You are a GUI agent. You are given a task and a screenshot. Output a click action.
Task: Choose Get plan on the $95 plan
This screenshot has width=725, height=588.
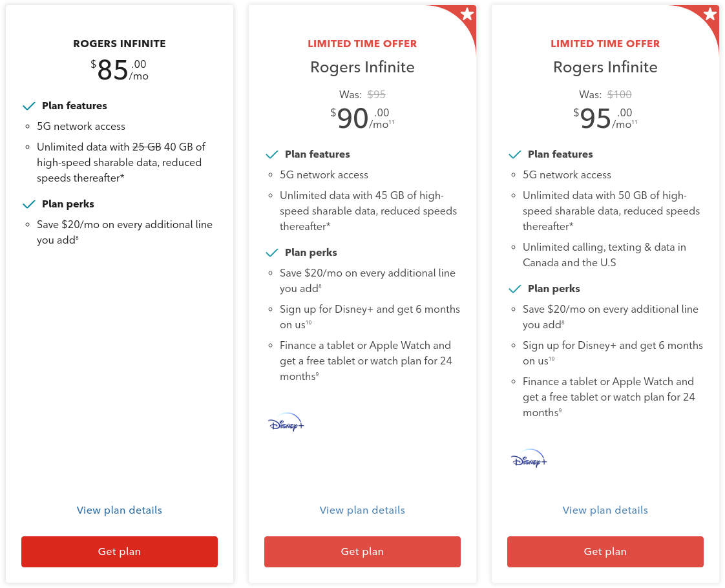point(605,552)
